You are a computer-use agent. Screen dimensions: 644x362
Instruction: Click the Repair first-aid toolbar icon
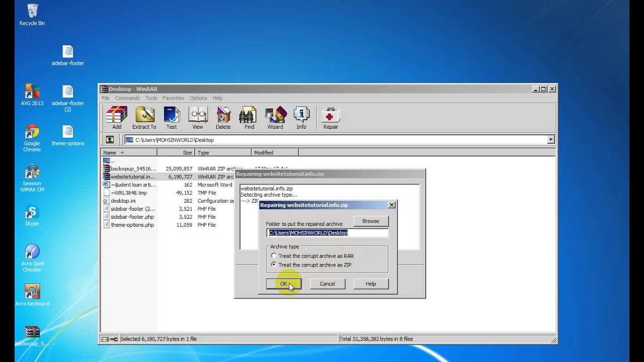point(331,118)
